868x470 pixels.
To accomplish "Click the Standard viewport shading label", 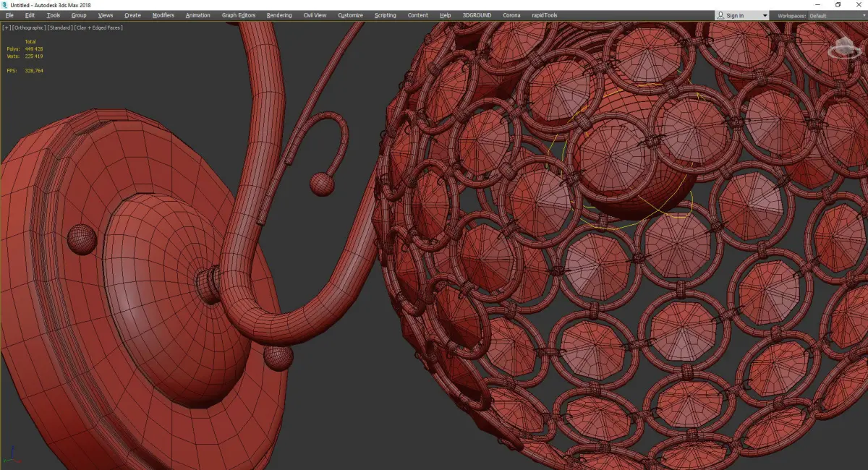I will [x=59, y=27].
